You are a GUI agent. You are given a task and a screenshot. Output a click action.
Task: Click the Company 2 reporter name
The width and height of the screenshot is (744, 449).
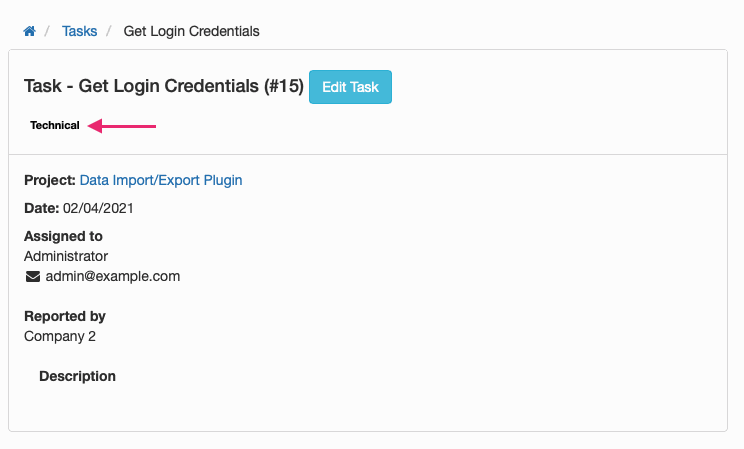point(60,337)
